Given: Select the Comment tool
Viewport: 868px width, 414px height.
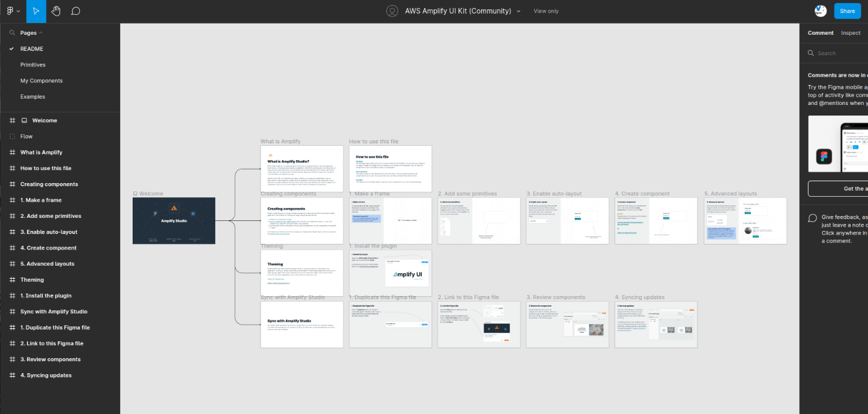Looking at the screenshot, I should 75,11.
